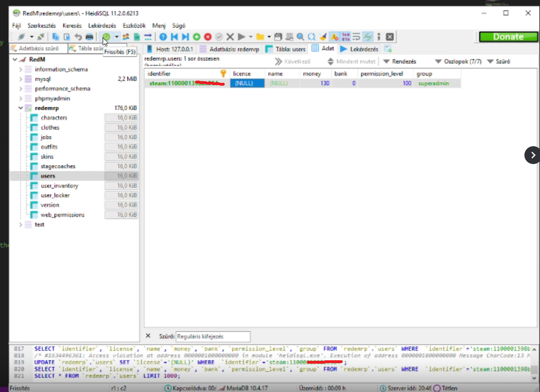Click the green Donate button

point(508,37)
